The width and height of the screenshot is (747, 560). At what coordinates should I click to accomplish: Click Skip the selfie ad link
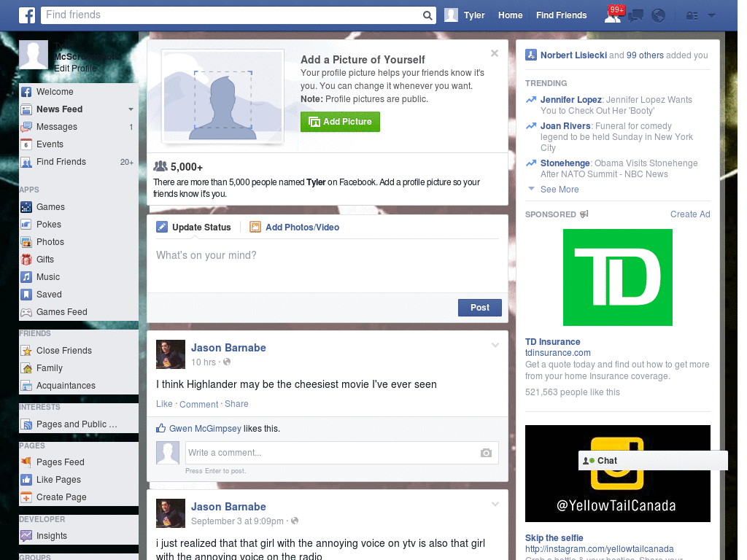click(x=554, y=538)
